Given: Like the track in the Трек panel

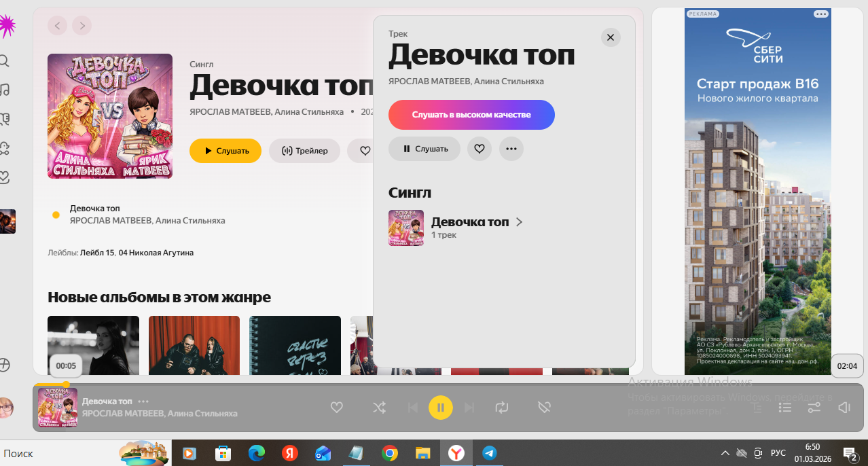Looking at the screenshot, I should tap(479, 149).
